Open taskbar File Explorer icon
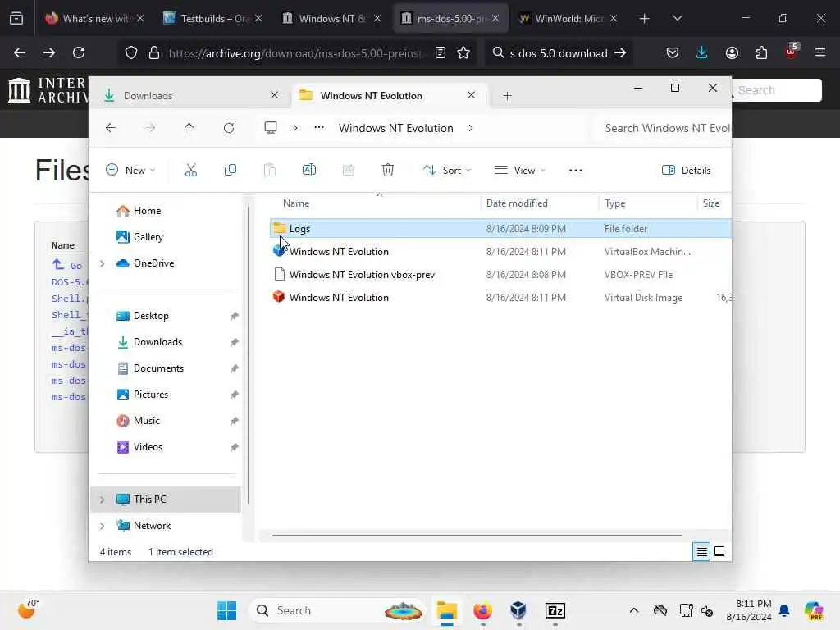Image resolution: width=840 pixels, height=630 pixels. coord(447,610)
